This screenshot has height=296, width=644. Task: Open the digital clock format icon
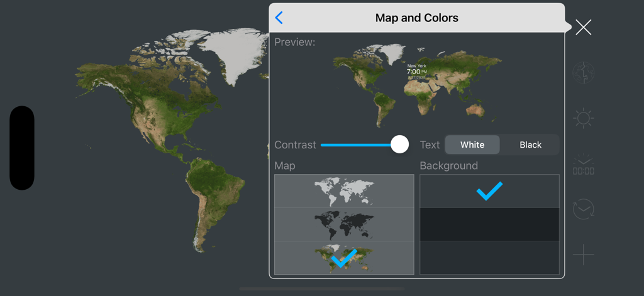(583, 165)
